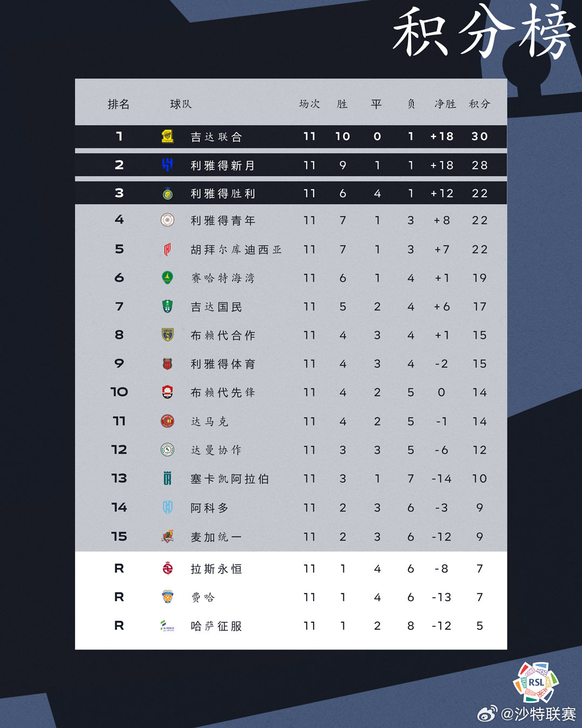
Task: Click the 吉达联合 team logo
Action: [168, 136]
